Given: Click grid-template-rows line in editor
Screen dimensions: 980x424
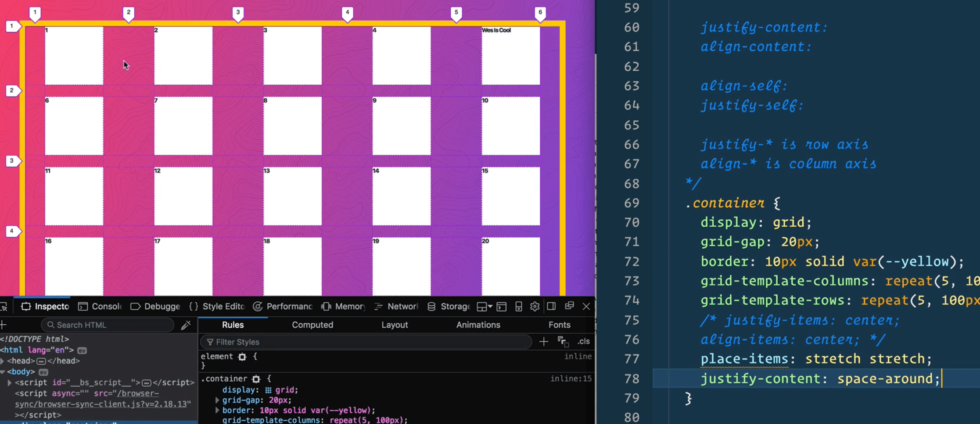Looking at the screenshot, I should coord(840,301).
